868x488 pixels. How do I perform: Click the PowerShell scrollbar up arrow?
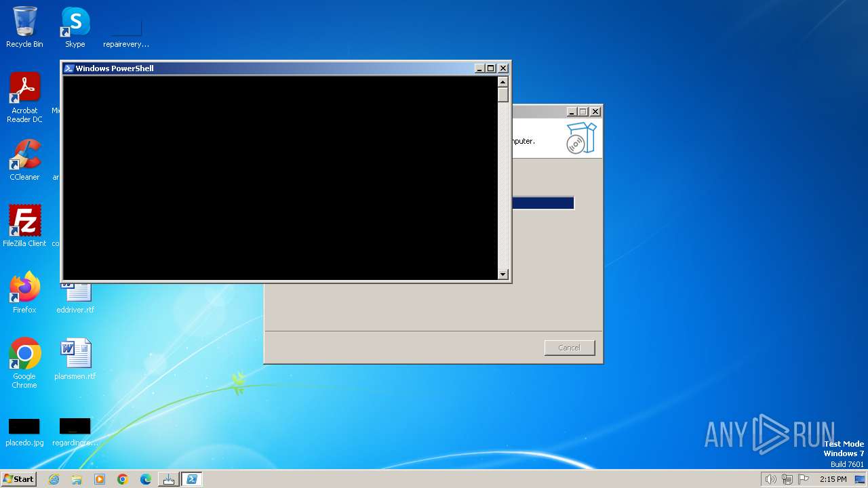tap(502, 82)
